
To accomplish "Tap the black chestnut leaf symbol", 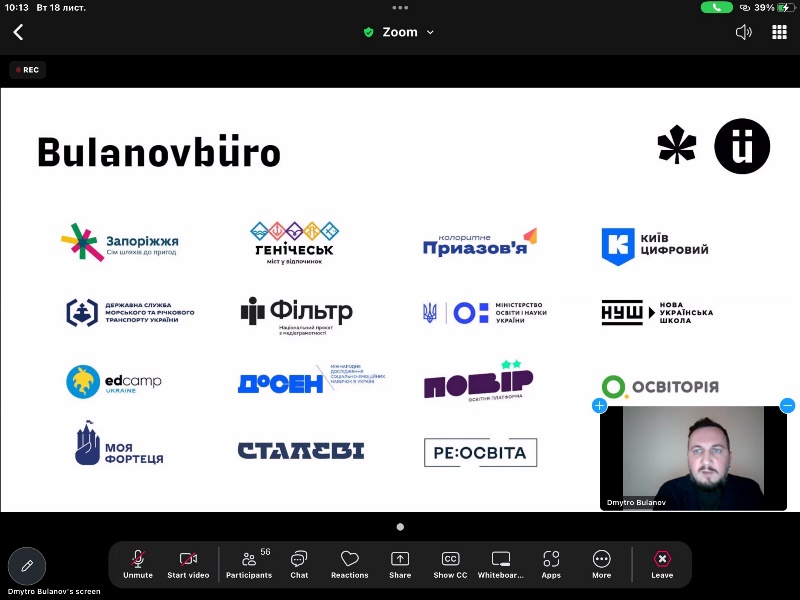I will pyautogui.click(x=677, y=145).
